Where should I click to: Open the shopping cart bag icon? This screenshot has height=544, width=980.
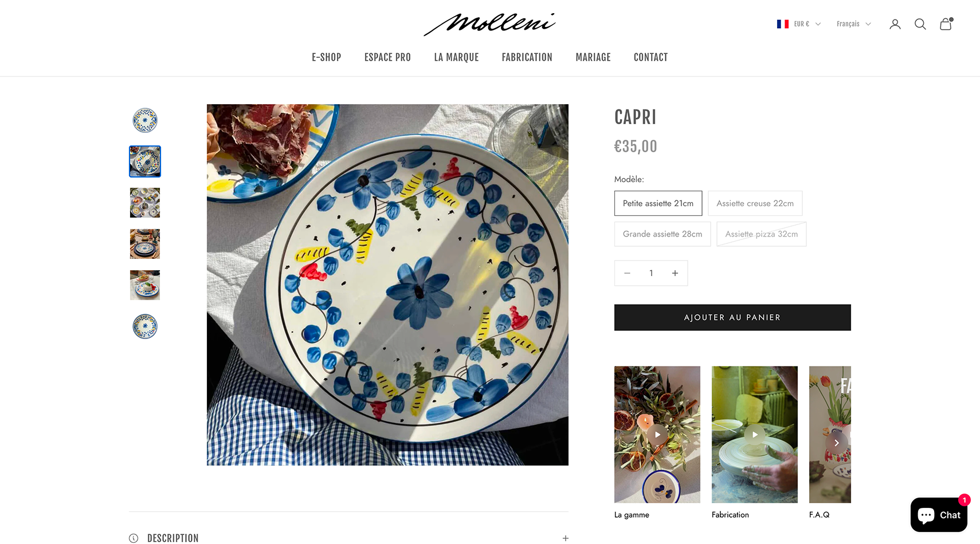click(x=946, y=24)
